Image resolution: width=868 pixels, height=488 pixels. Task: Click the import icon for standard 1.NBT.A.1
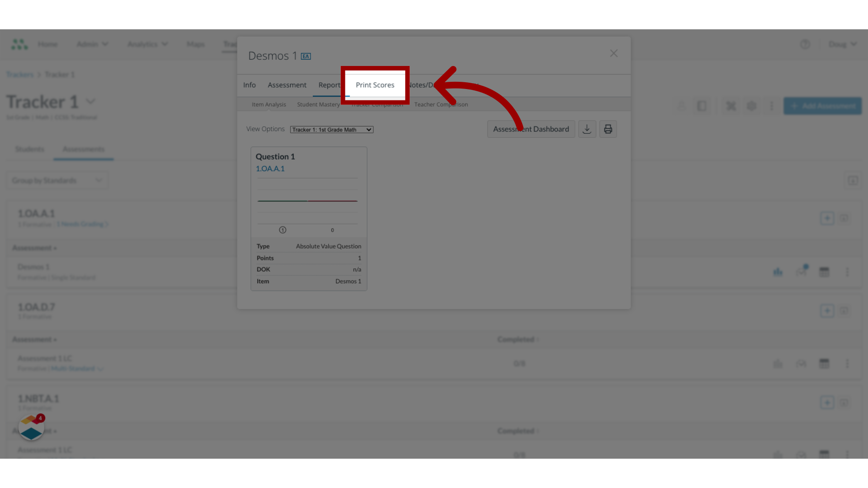point(844,402)
